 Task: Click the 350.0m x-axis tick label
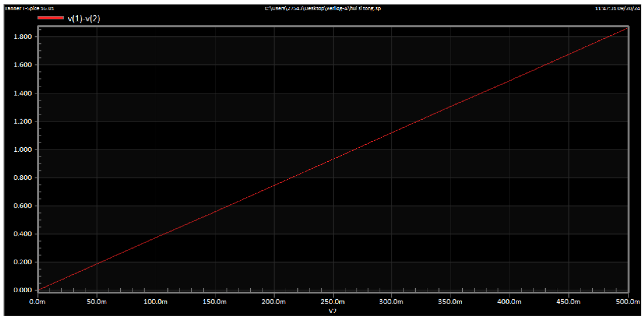tap(450, 302)
